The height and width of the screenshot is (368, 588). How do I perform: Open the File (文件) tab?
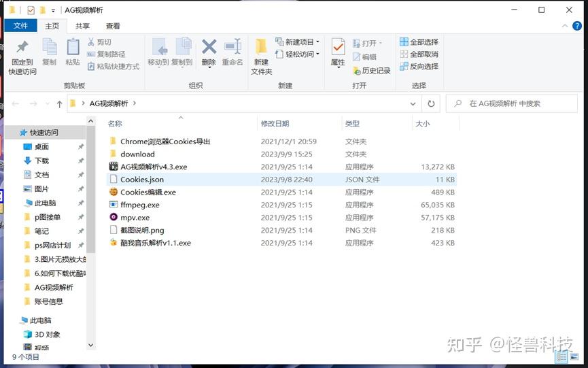coord(20,26)
